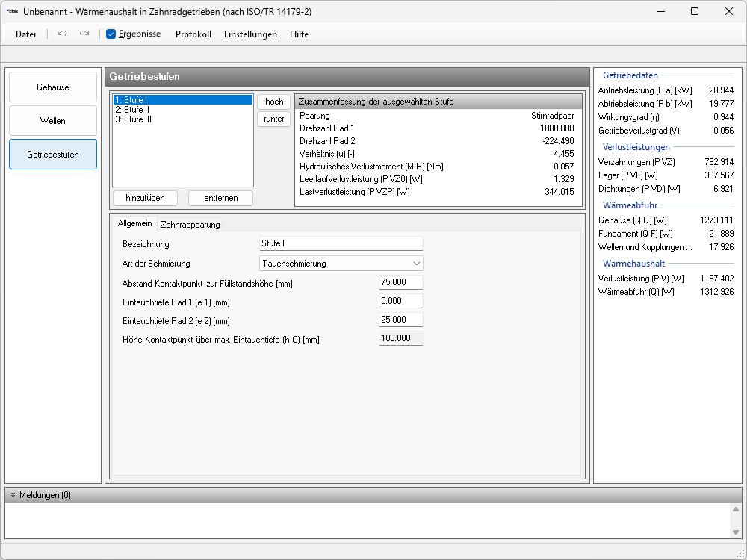
Task: Open the Datei menu
Action: pos(25,34)
